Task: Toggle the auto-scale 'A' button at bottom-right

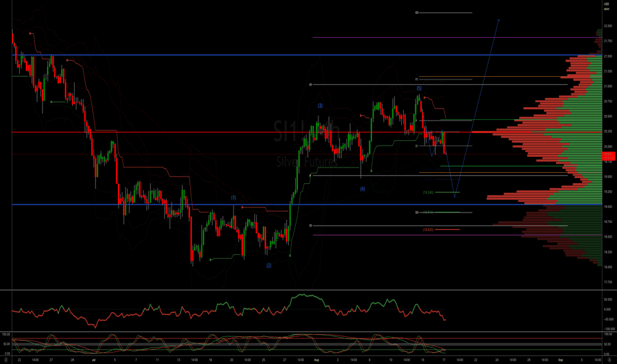Action: (x=610, y=360)
